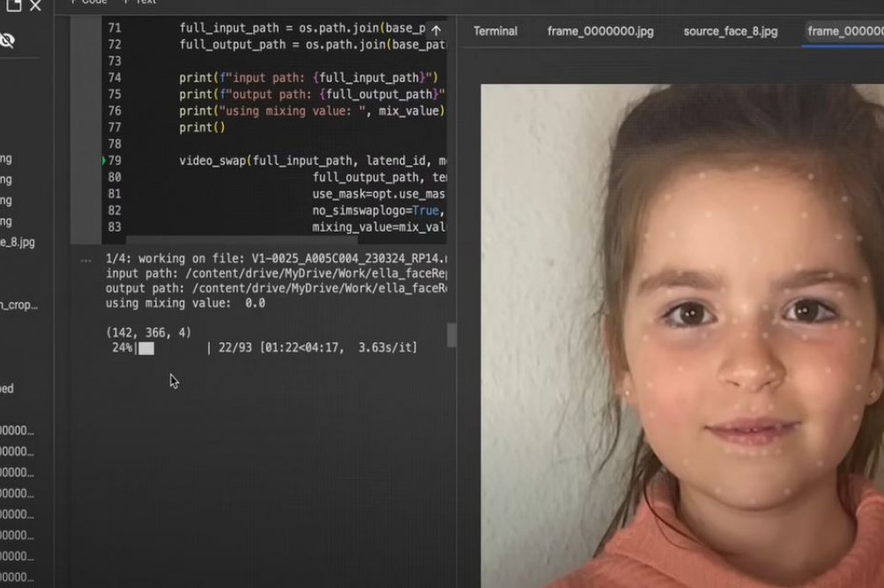
Task: Click the empty print() on line 77
Action: (x=202, y=128)
